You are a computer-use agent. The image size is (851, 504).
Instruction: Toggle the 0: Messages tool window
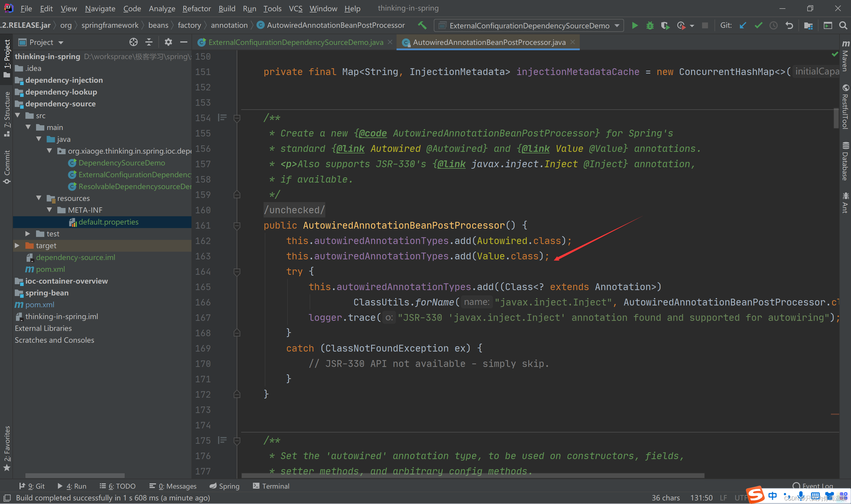(173, 486)
